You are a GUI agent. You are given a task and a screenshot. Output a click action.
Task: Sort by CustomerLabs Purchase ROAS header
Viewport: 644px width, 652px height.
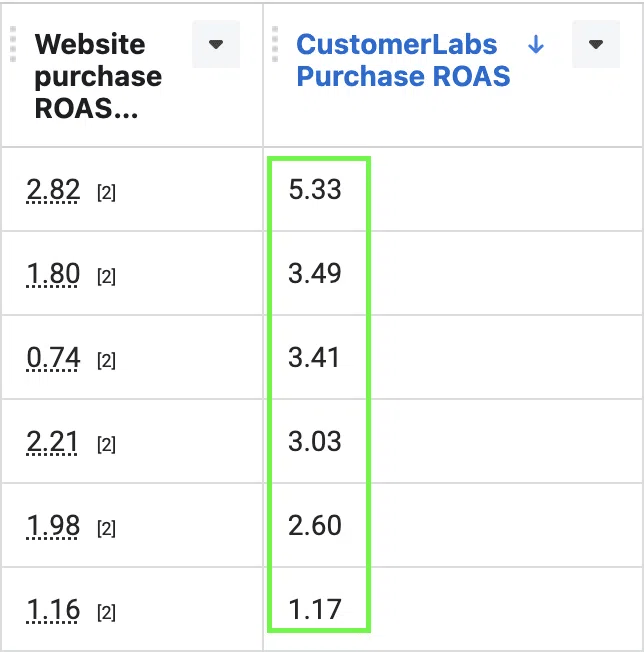coord(403,60)
